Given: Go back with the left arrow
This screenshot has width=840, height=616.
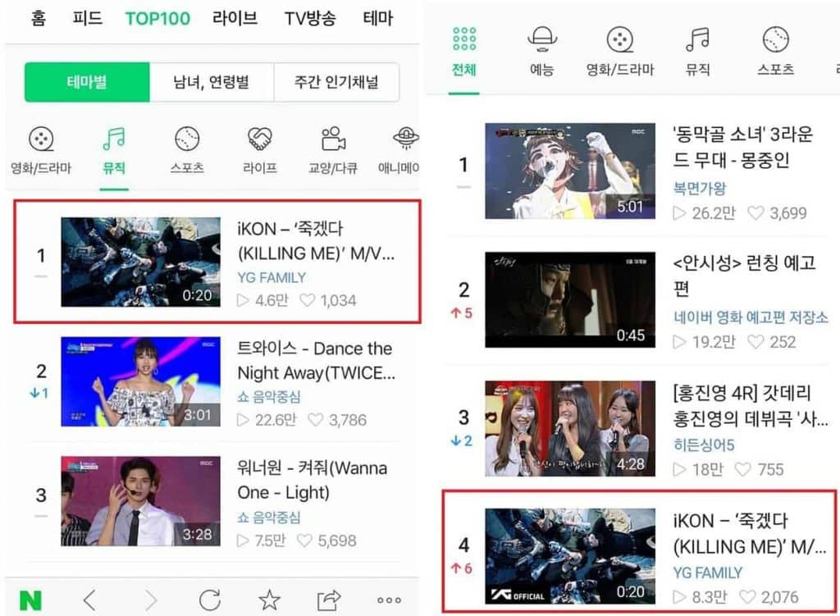Looking at the screenshot, I should (x=89, y=600).
